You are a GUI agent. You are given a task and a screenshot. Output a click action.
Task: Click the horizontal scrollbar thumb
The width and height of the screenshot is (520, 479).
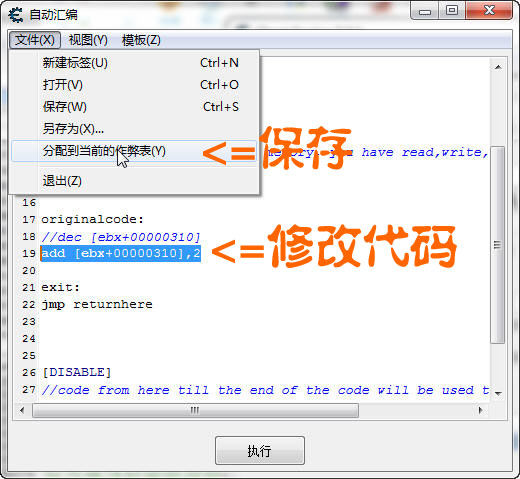pos(195,410)
